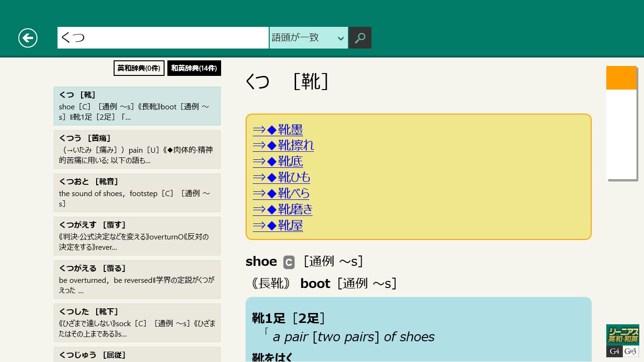Switch to the 英和辞典(0件) tab
The width and height of the screenshot is (644, 362).
[139, 68]
